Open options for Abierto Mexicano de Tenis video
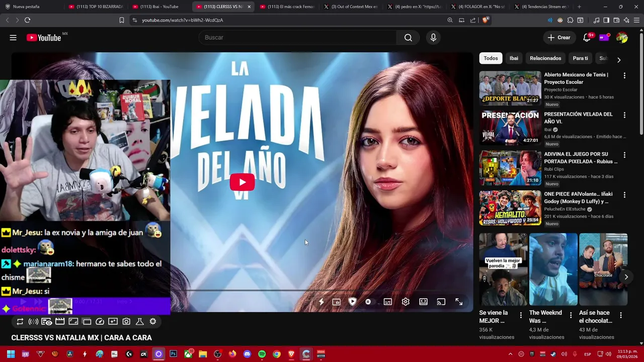The image size is (644, 362). [x=624, y=75]
